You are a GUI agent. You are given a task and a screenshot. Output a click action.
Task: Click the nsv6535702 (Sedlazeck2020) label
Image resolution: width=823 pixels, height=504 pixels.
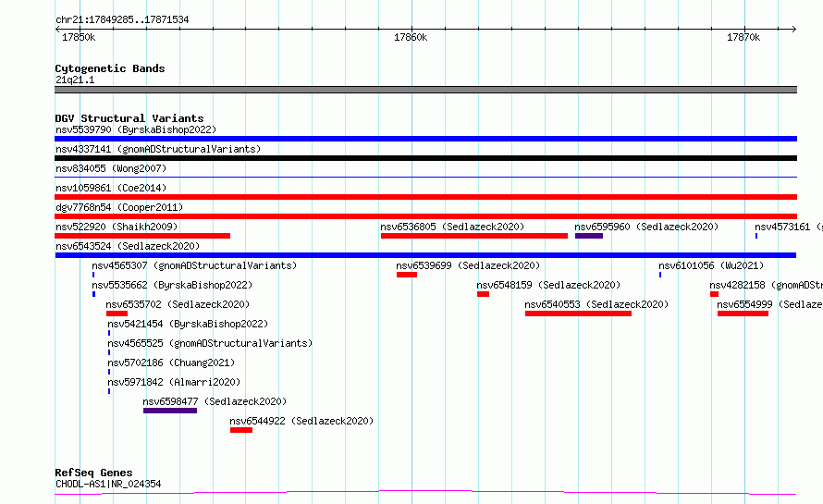pos(178,304)
